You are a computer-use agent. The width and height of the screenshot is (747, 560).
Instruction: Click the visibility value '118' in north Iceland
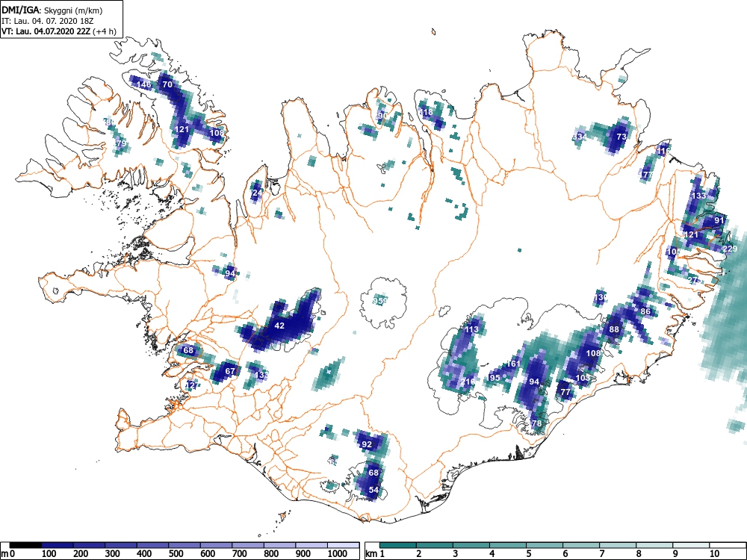pyautogui.click(x=426, y=113)
